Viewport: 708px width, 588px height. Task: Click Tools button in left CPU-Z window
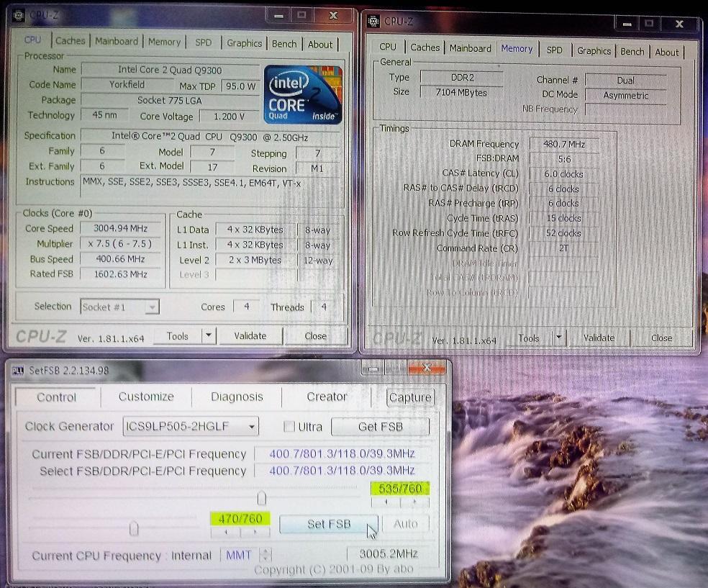(x=178, y=336)
